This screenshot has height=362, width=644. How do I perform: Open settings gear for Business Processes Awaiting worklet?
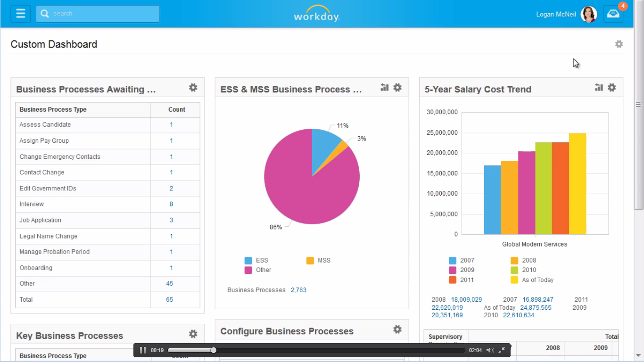click(x=193, y=87)
